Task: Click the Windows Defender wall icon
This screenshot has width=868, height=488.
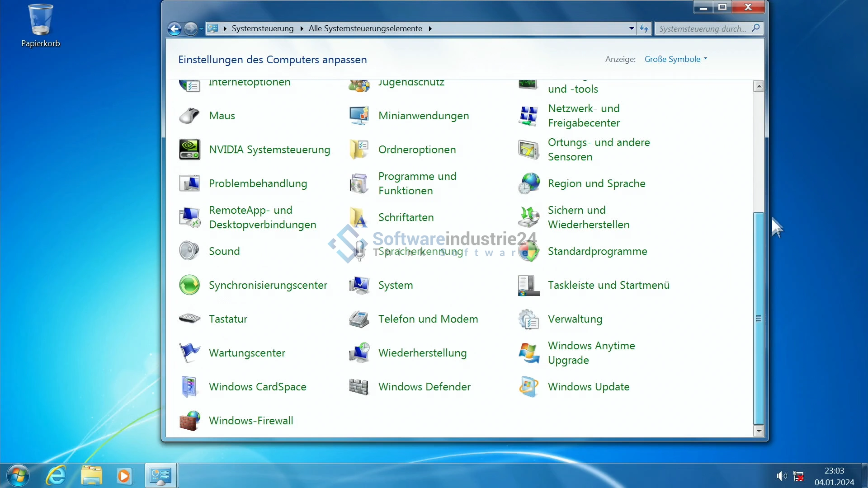Action: [x=359, y=387]
